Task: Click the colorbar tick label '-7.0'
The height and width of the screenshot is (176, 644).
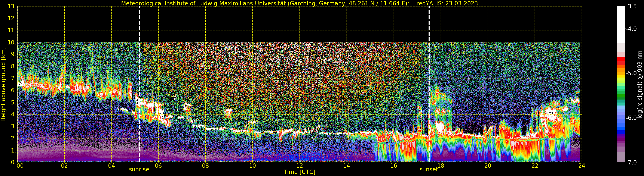Action: [631, 163]
